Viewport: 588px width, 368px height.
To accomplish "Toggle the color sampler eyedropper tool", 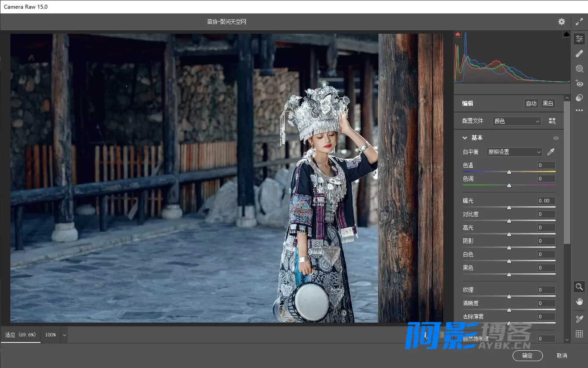I will 579,319.
